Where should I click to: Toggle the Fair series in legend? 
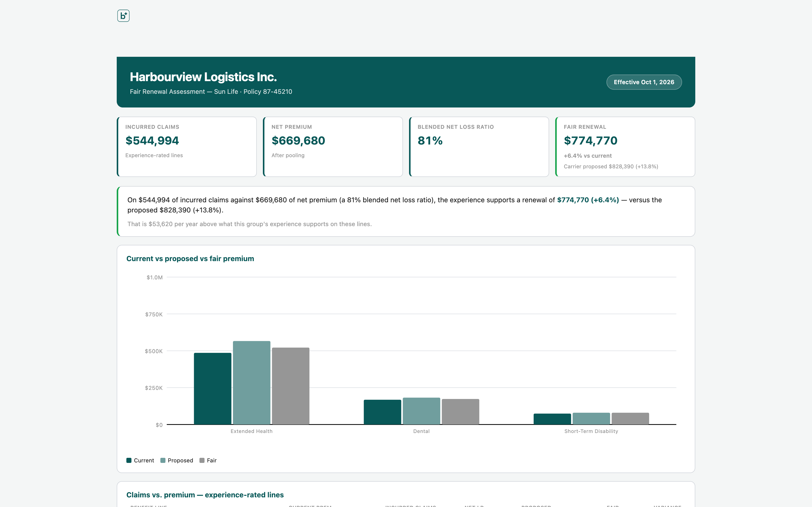(208, 460)
